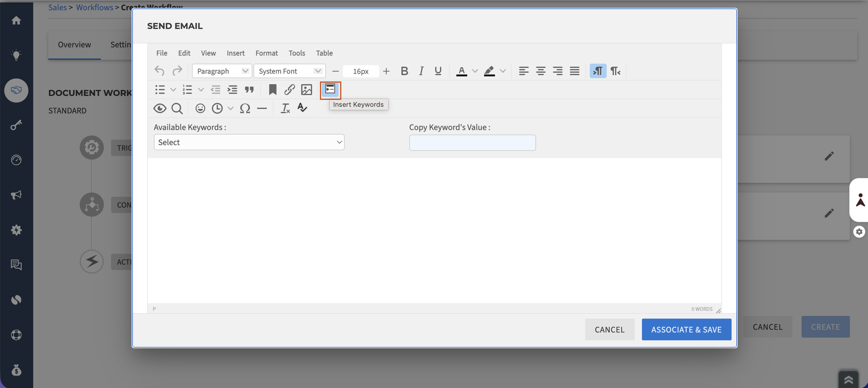Insert an image
Image resolution: width=868 pixels, height=388 pixels.
pos(307,90)
